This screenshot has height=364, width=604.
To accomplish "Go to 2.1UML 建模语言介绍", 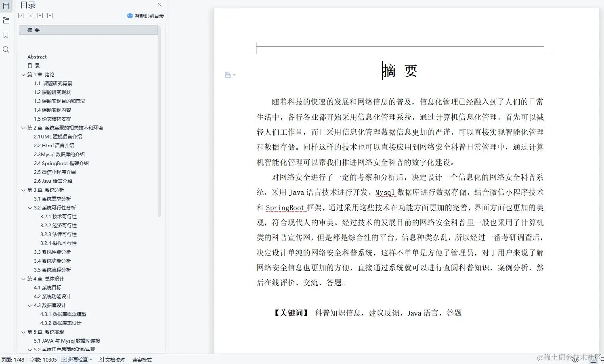I will pos(58,137).
